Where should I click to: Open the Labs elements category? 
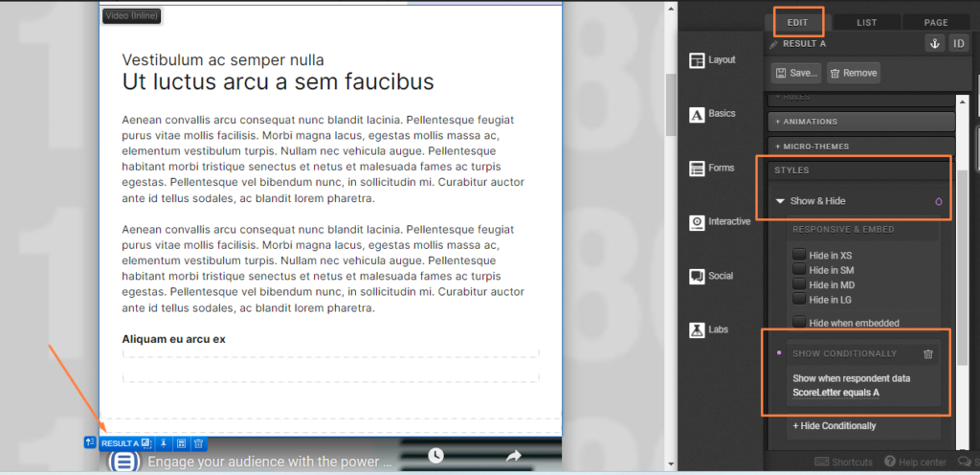[709, 329]
